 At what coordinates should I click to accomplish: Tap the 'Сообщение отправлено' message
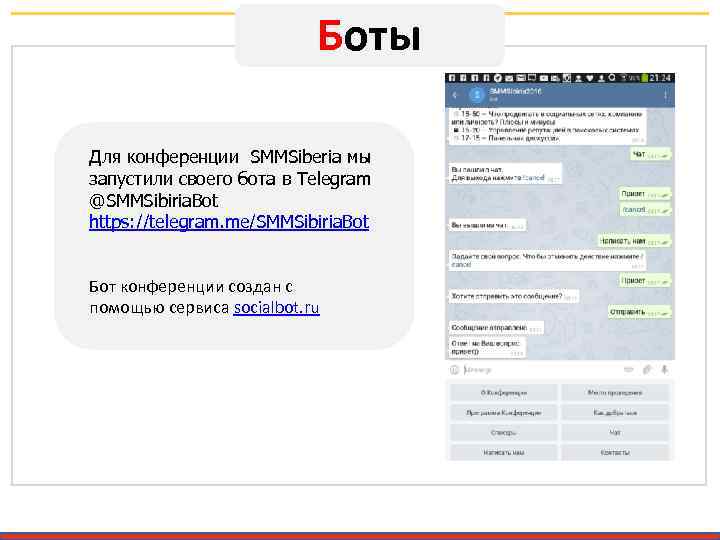click(496, 328)
